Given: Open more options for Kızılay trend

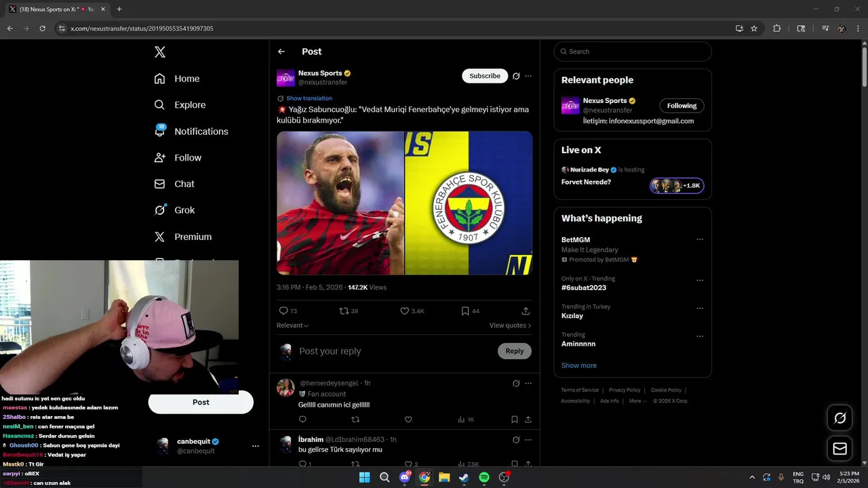Looking at the screenshot, I should coord(700,308).
